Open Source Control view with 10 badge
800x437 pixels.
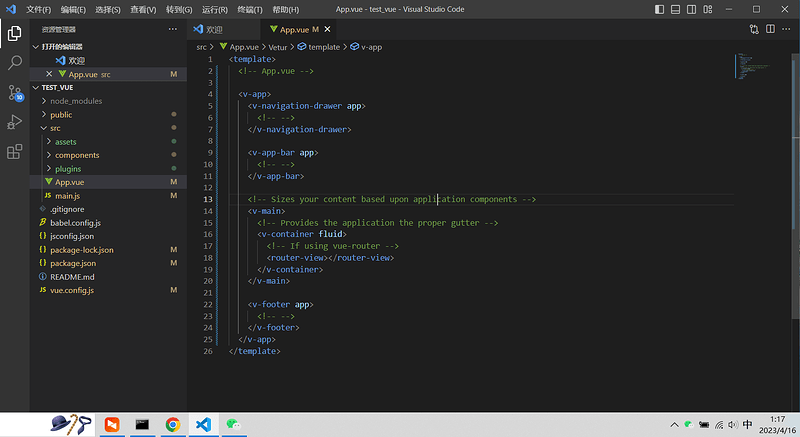(15, 93)
